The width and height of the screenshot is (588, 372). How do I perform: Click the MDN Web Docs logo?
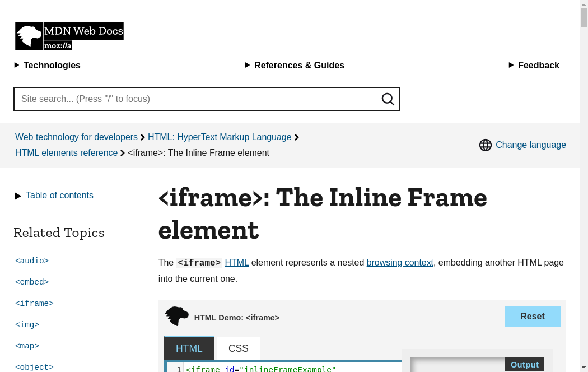pyautogui.click(x=69, y=36)
